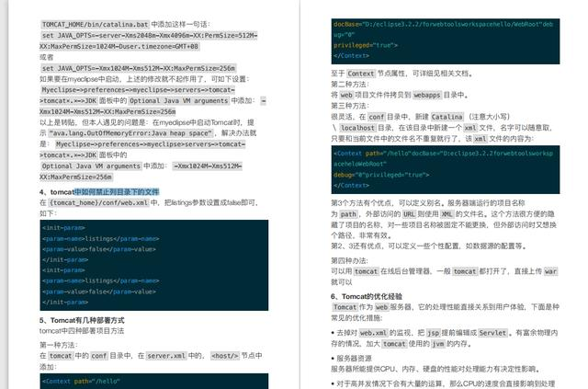Click the webapps inline code
Viewport: 588px width, 389px height.
(x=426, y=95)
